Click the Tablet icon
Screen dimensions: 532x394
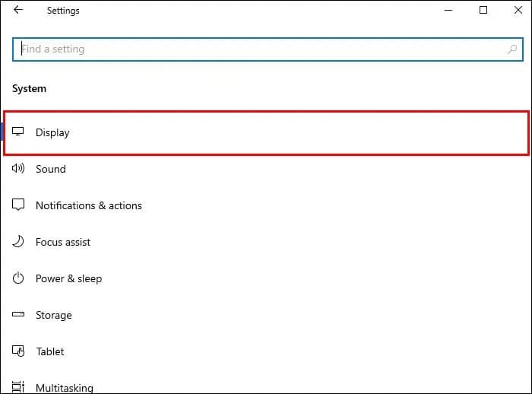[18, 351]
